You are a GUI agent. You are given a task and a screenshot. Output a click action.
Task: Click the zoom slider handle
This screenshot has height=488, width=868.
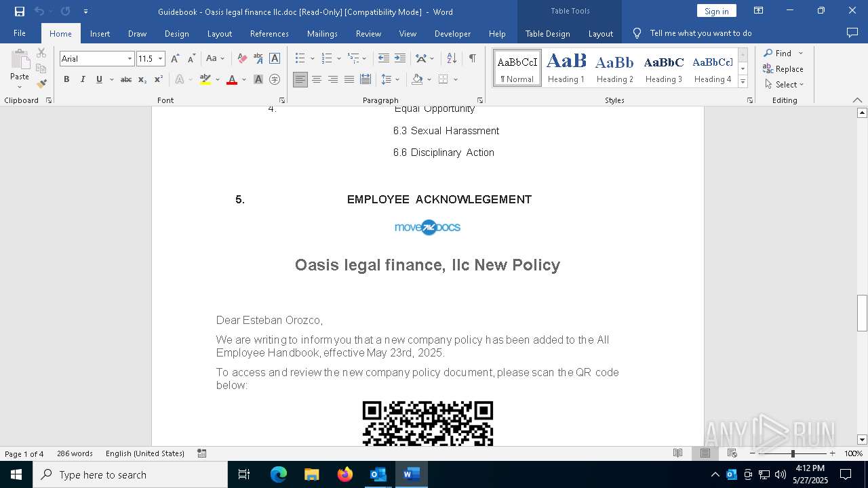pos(793,453)
